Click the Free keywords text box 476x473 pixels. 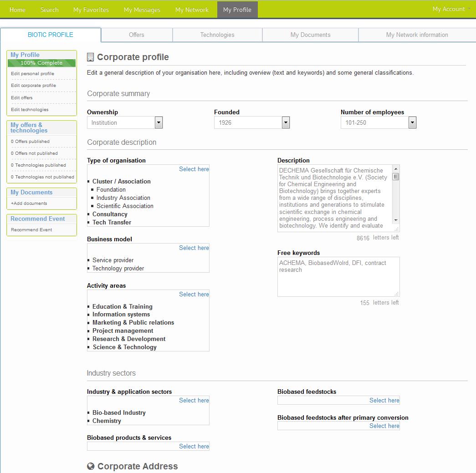338,277
